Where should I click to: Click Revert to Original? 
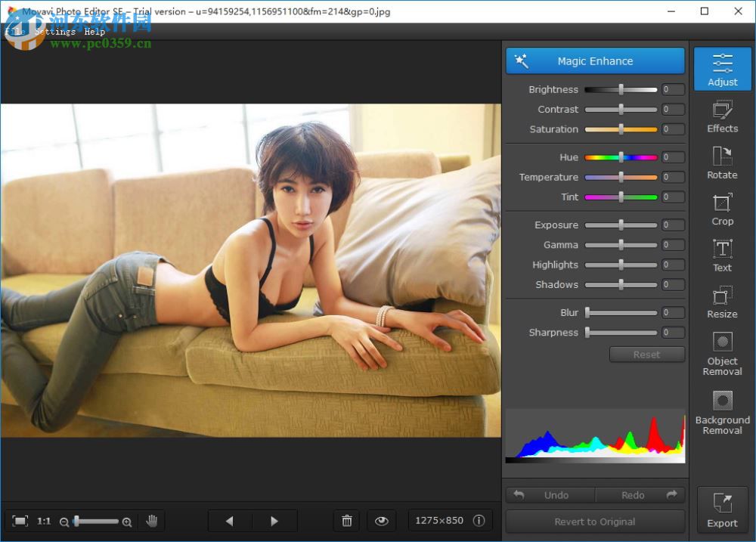[595, 522]
